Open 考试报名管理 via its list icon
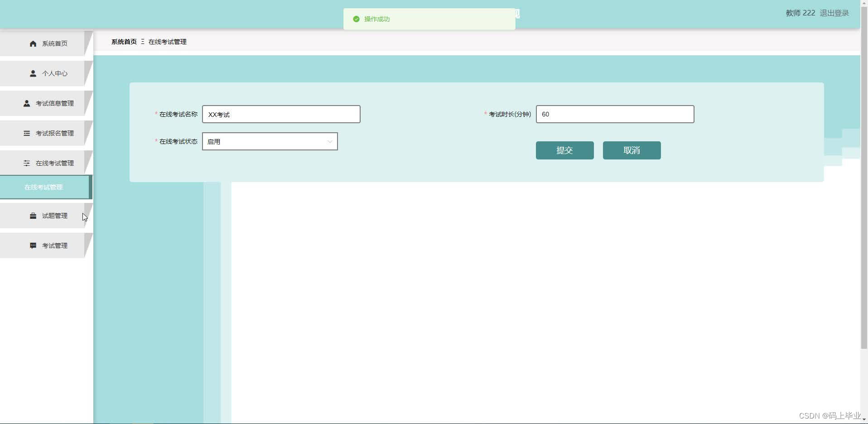Image resolution: width=868 pixels, height=424 pixels. coord(26,133)
